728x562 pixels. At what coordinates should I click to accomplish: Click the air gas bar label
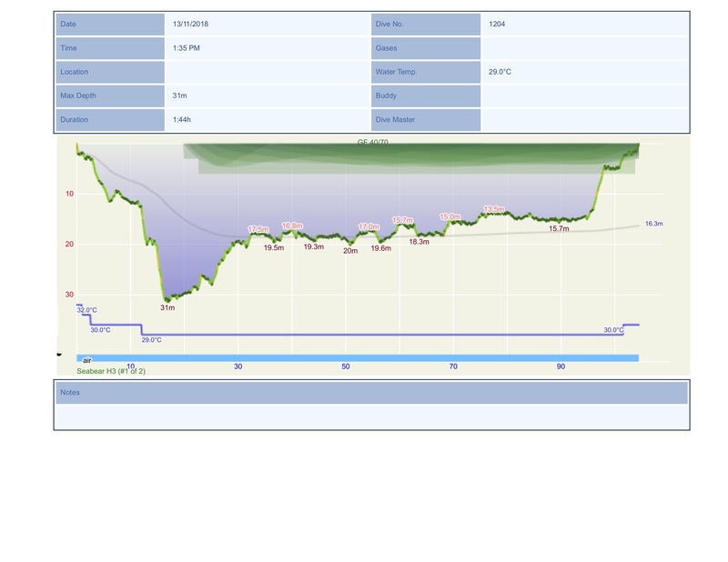point(87,360)
